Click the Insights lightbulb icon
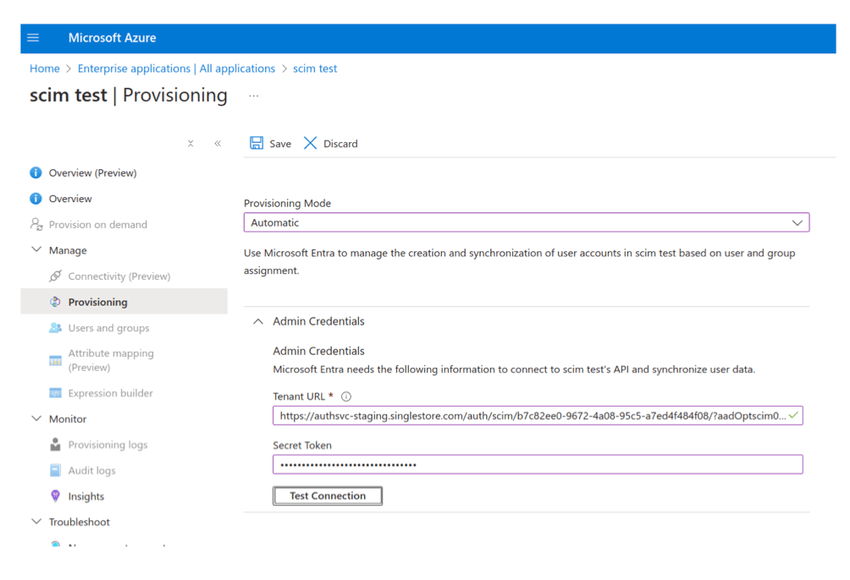Screen dimensions: 850x580 coord(56,496)
